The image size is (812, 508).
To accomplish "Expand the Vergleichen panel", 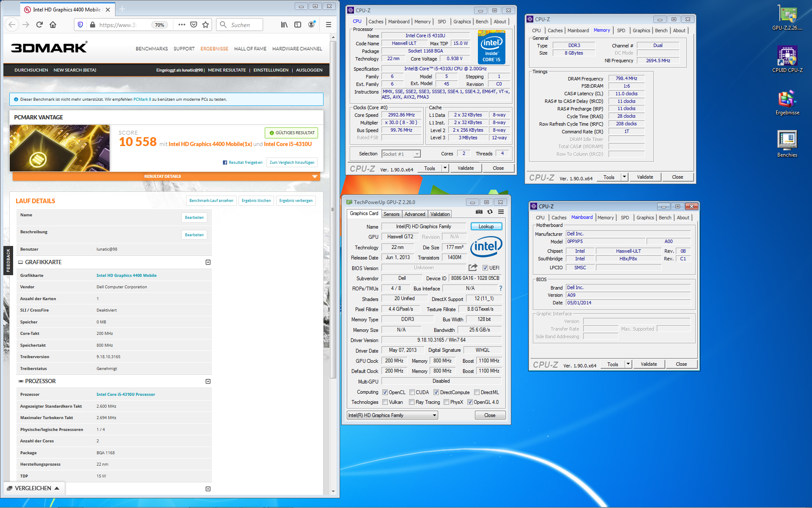I will (x=34, y=488).
